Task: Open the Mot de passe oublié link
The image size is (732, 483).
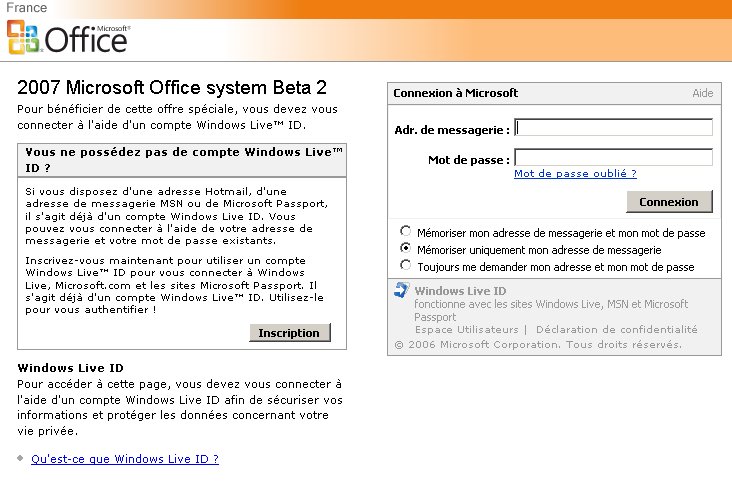Action: 575,174
